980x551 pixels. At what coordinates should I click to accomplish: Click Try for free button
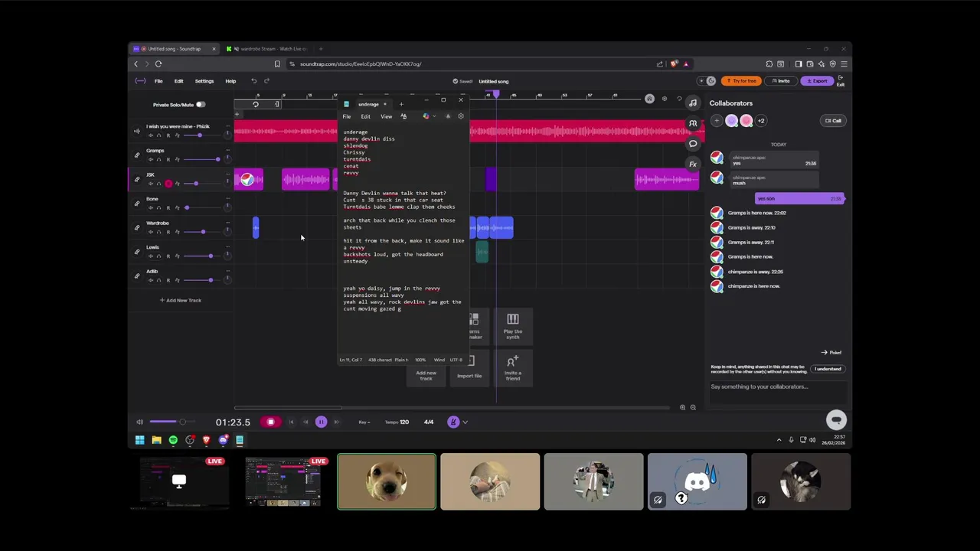pyautogui.click(x=741, y=81)
